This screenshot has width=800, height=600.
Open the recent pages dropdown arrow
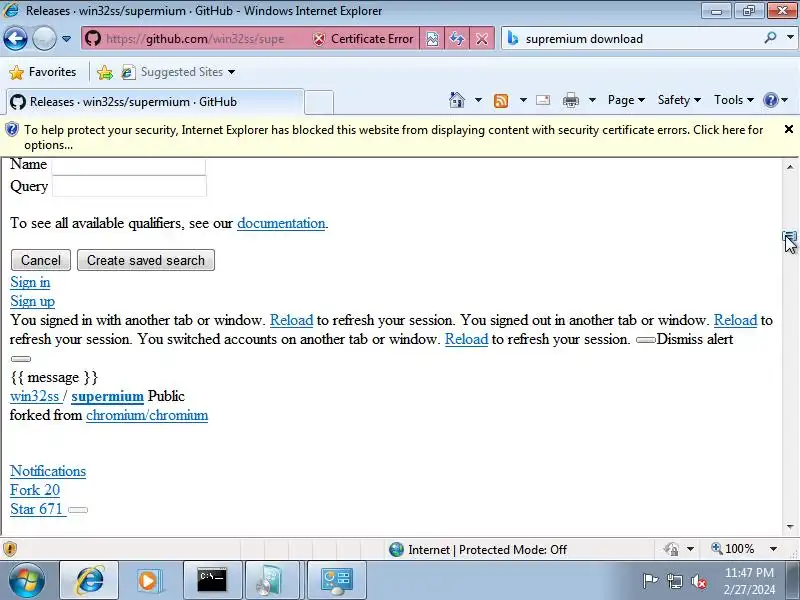(66, 39)
